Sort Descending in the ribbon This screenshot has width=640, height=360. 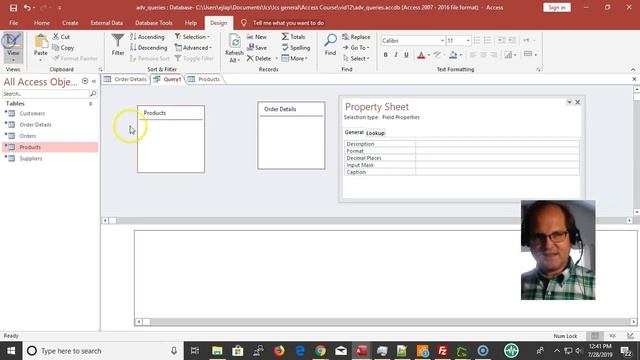point(149,48)
